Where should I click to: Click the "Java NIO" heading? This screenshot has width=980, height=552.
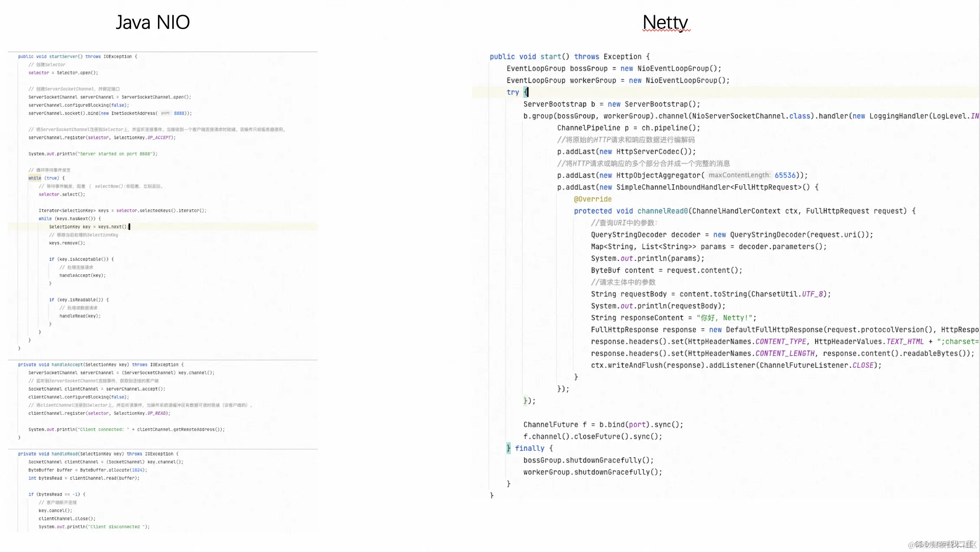(x=152, y=22)
